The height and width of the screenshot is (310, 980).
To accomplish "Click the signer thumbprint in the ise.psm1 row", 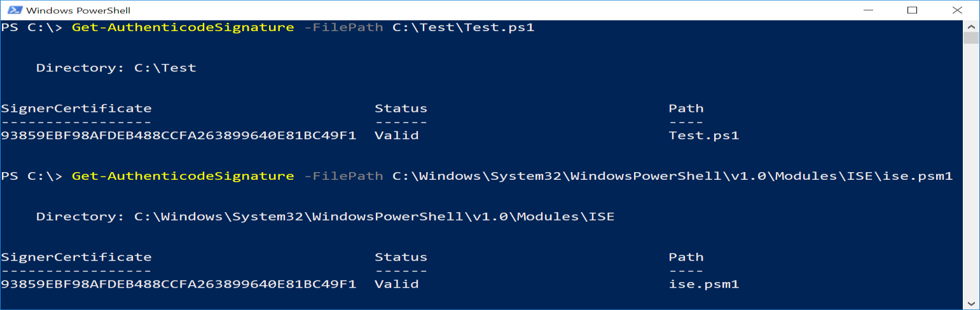I will click(179, 284).
